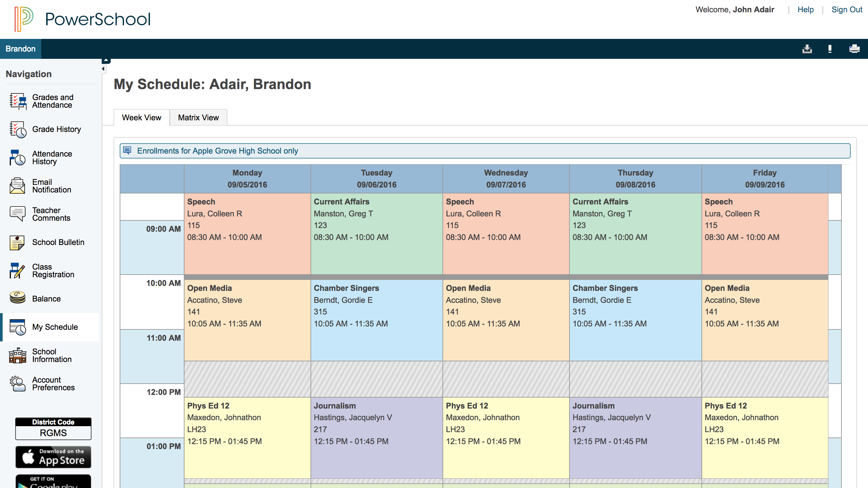Switch to the Matrix View tab
The image size is (868, 488).
click(x=198, y=118)
